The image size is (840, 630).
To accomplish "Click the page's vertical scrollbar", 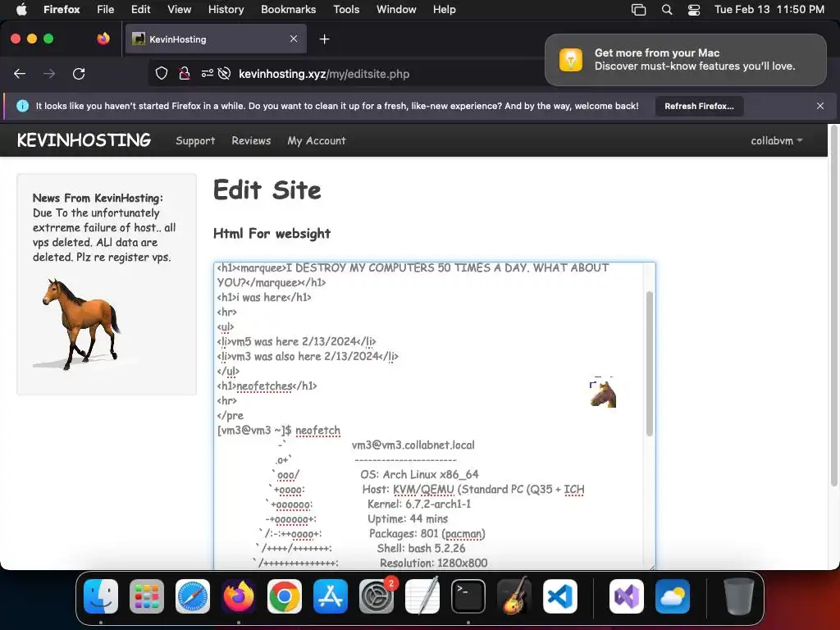I will (833, 305).
